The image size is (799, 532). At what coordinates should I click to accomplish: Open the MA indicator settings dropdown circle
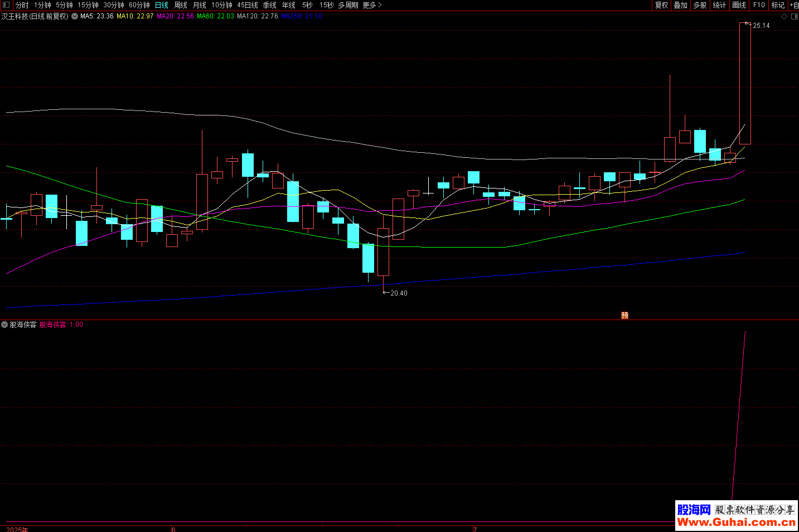[x=75, y=16]
